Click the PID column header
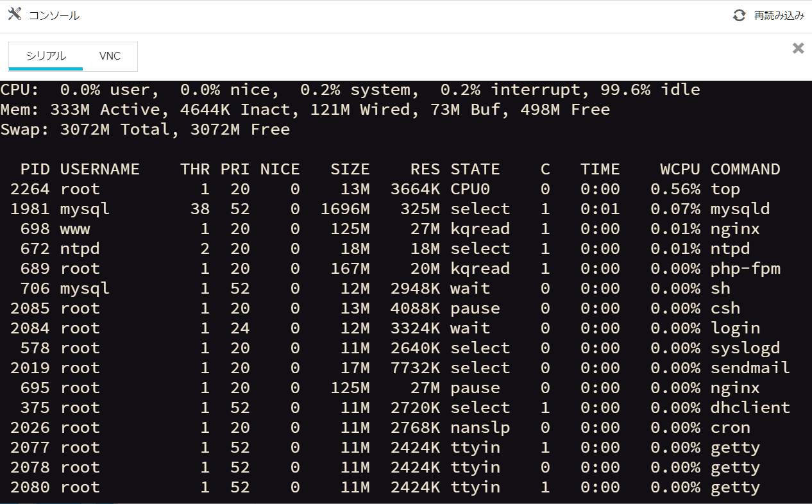The height and width of the screenshot is (504, 812). click(35, 169)
